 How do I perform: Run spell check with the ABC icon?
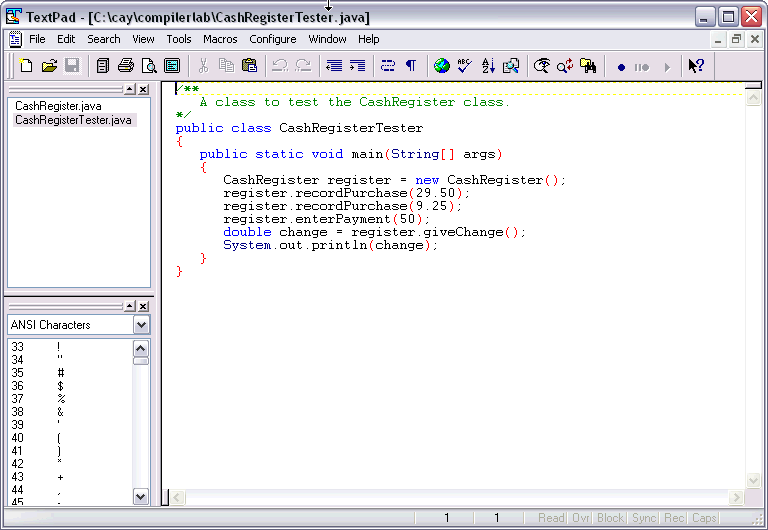(464, 66)
